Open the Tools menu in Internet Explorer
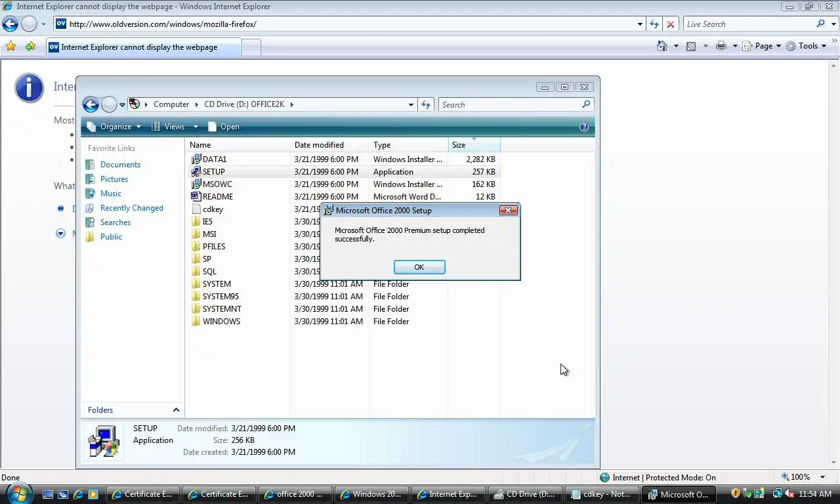This screenshot has width=840, height=504. 807,46
